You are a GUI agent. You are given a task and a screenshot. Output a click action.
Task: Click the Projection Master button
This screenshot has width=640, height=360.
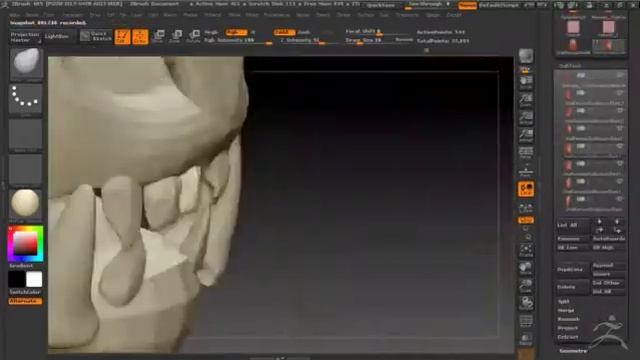(25, 37)
